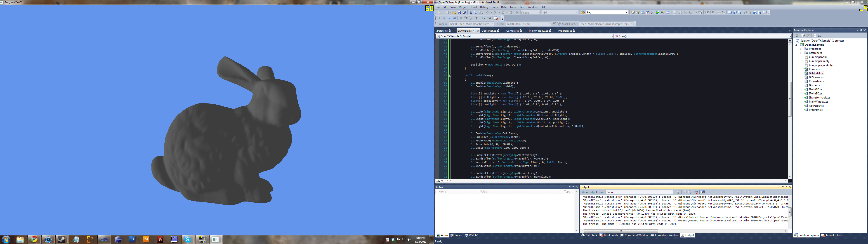Click the Windows Start button
The width and height of the screenshot is (868, 244).
click(x=6, y=239)
